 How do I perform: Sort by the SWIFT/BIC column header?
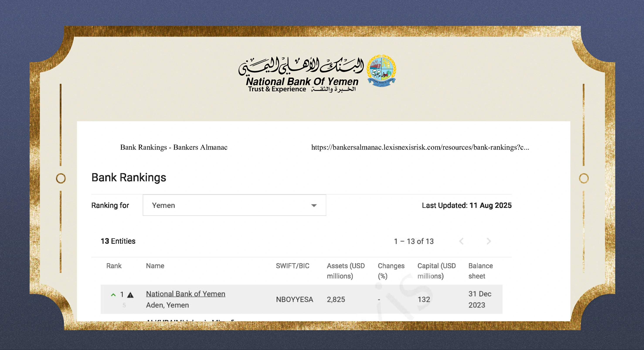pyautogui.click(x=292, y=266)
